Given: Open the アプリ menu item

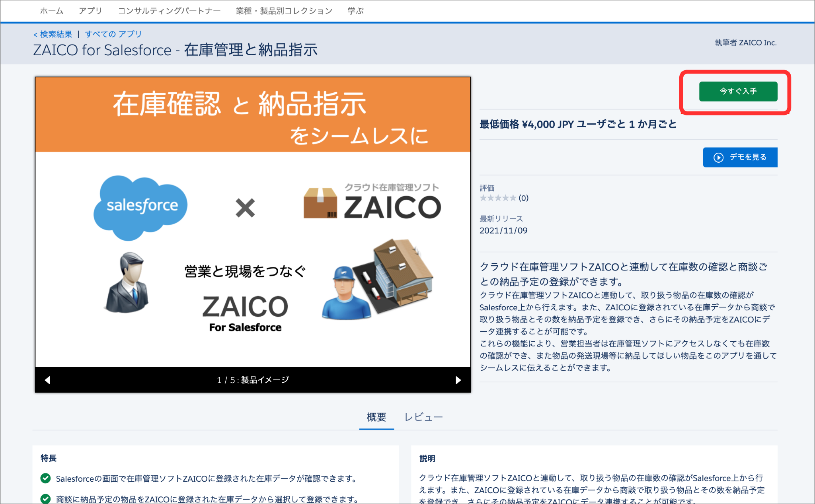Looking at the screenshot, I should pos(90,11).
